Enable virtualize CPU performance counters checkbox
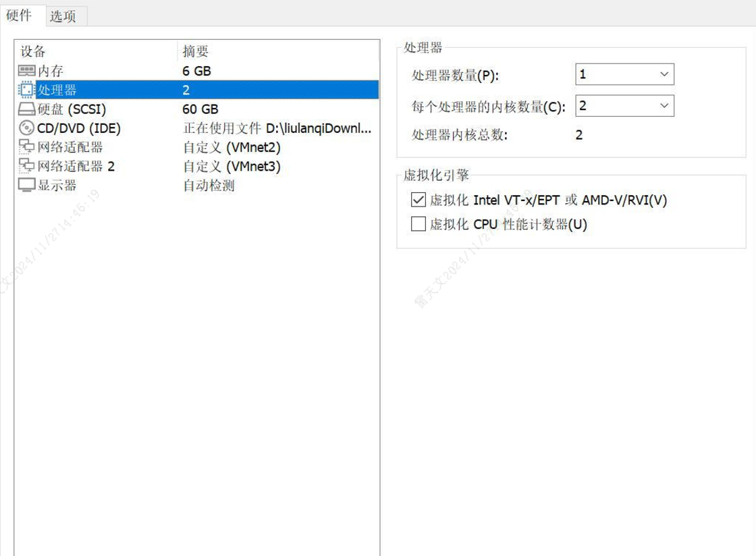This screenshot has width=756, height=556. pos(418,224)
